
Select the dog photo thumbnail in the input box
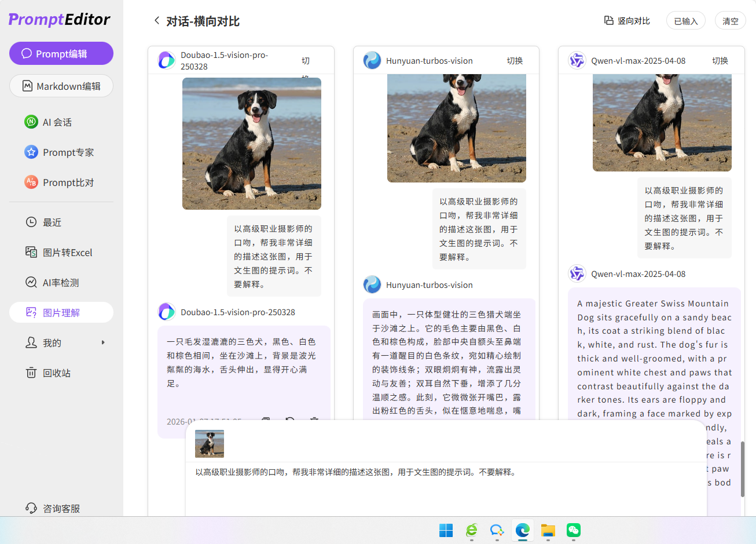click(x=209, y=443)
